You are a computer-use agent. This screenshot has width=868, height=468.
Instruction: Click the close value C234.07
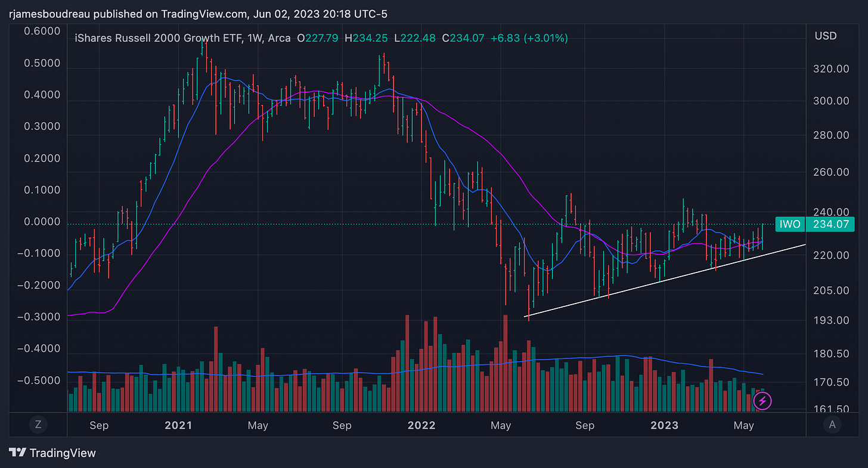[x=463, y=38]
